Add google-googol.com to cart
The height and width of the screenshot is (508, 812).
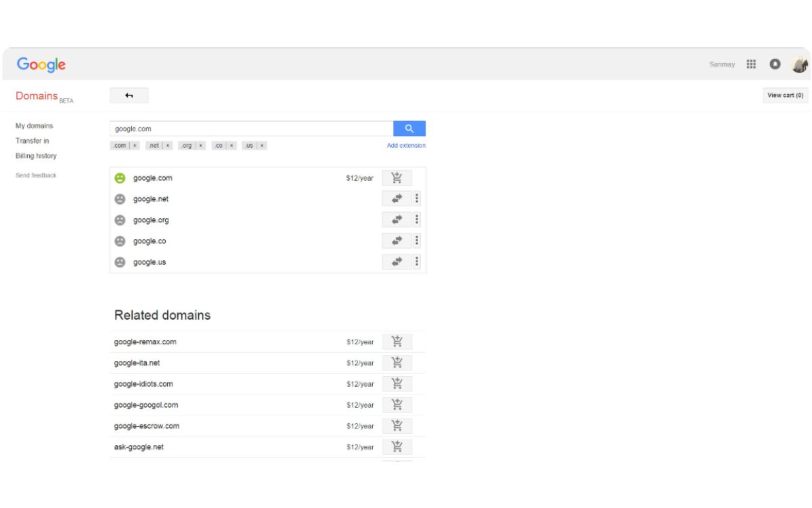pos(397,405)
